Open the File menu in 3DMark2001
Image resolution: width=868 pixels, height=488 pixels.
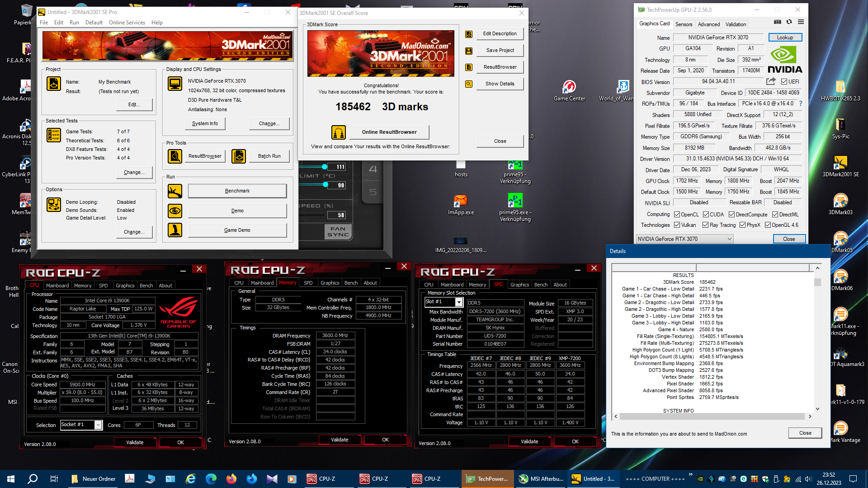tap(44, 23)
